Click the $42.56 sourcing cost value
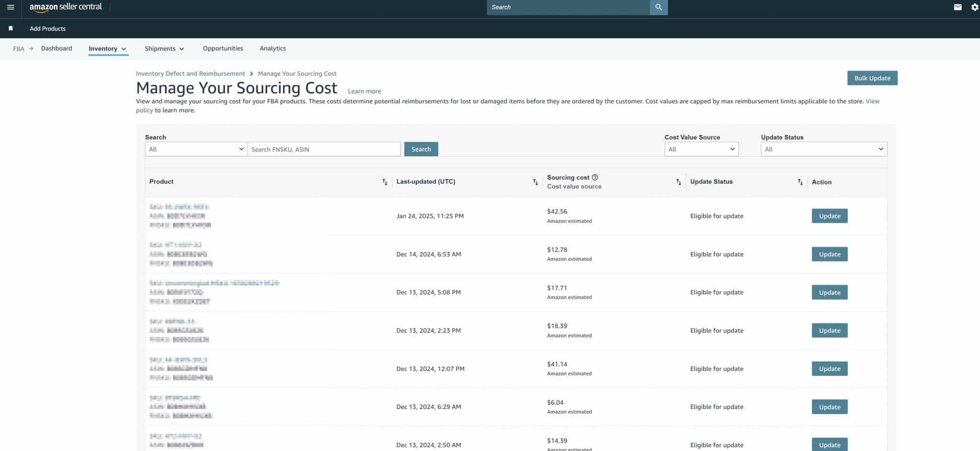 [557, 211]
